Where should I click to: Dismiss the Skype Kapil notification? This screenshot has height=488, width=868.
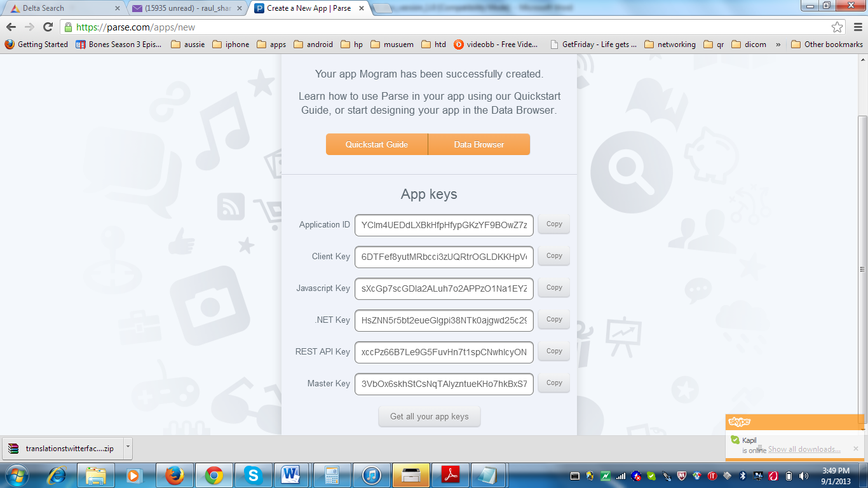pyautogui.click(x=856, y=449)
